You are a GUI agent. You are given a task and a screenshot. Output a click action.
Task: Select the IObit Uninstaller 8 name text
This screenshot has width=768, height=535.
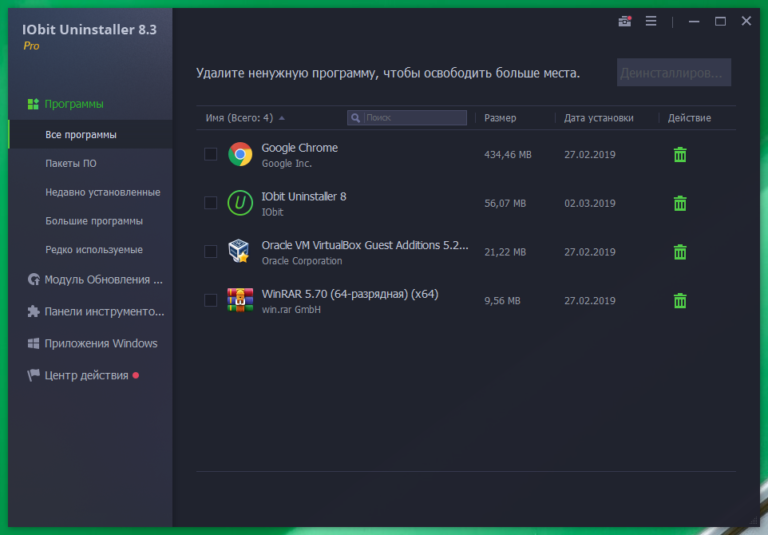click(x=304, y=196)
